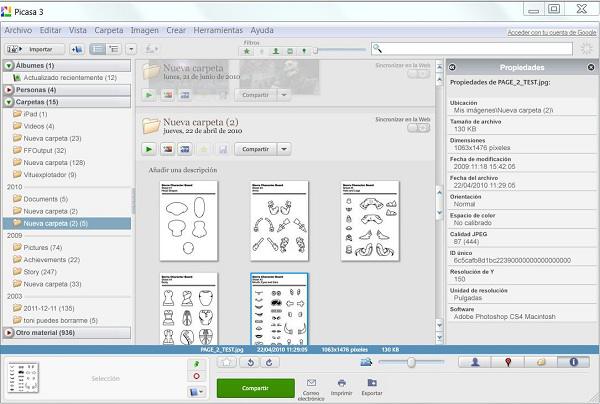Open the Editar menu

click(x=51, y=30)
